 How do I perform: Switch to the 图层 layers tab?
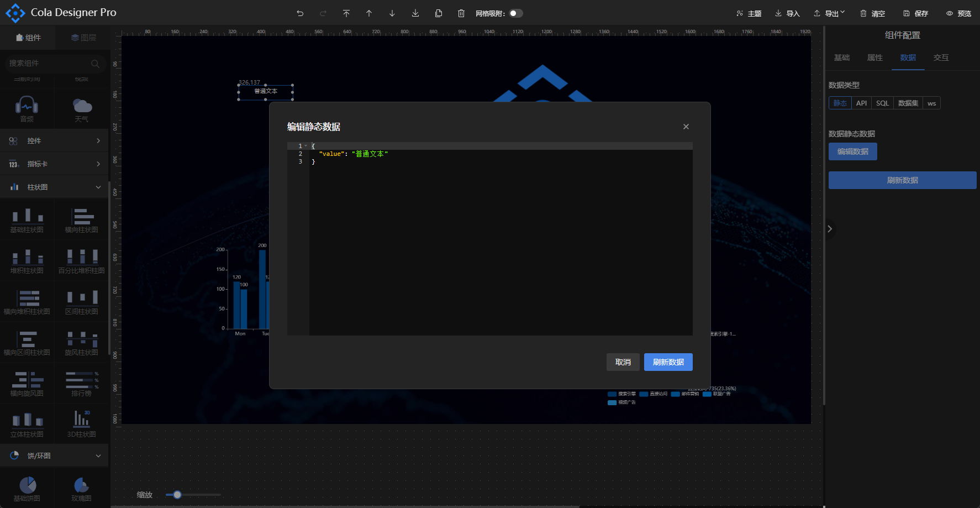[83, 38]
